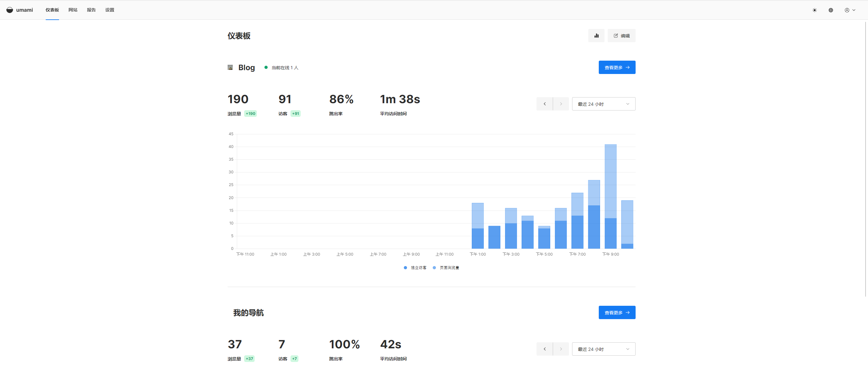The image size is (868, 375).
Task: Open the language globe menu
Action: pyautogui.click(x=831, y=10)
